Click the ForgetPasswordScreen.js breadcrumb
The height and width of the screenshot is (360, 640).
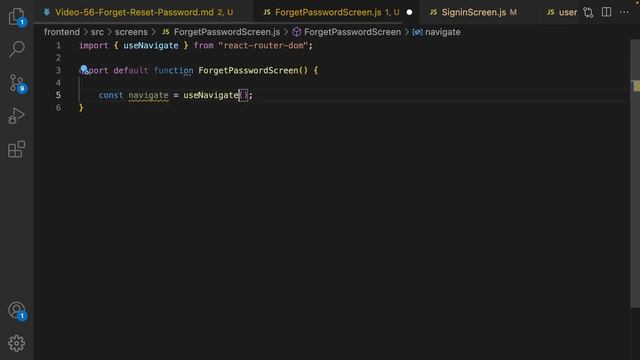227,32
